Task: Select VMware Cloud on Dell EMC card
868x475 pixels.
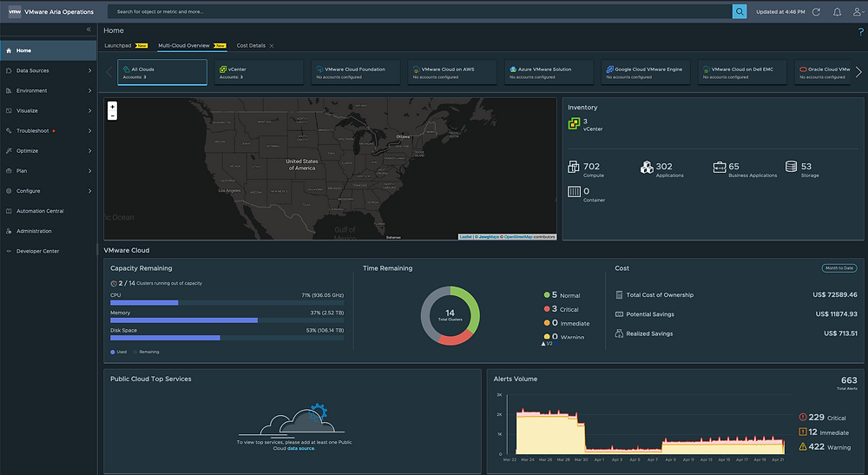Action: point(742,73)
